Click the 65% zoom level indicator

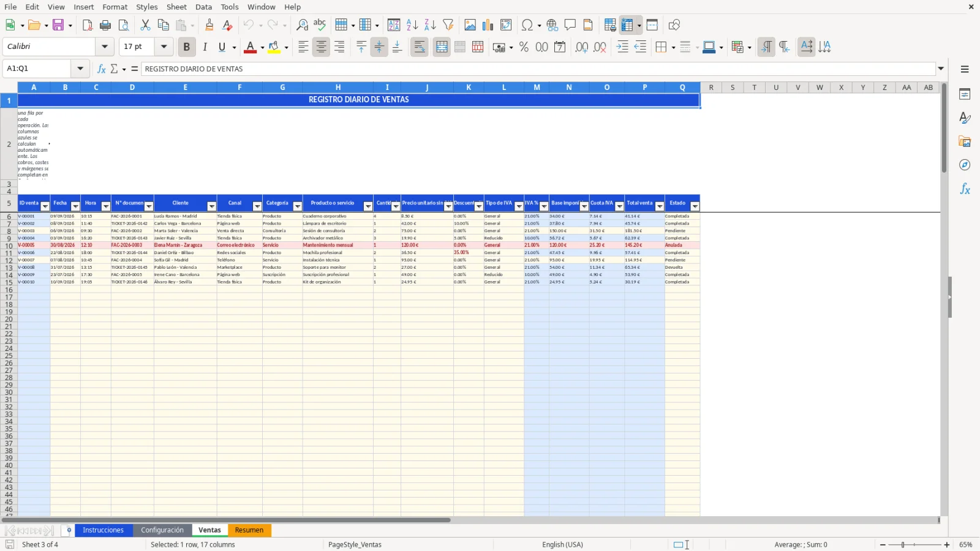pos(966,545)
